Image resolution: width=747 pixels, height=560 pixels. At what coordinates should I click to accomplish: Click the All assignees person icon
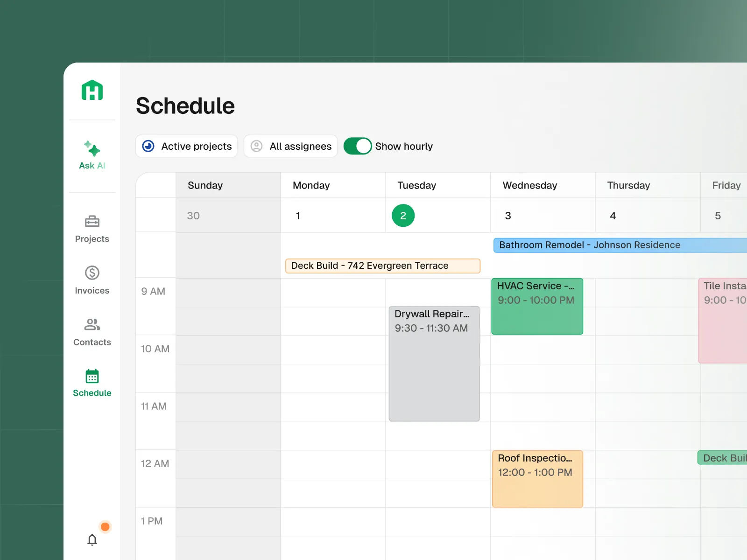pos(256,146)
